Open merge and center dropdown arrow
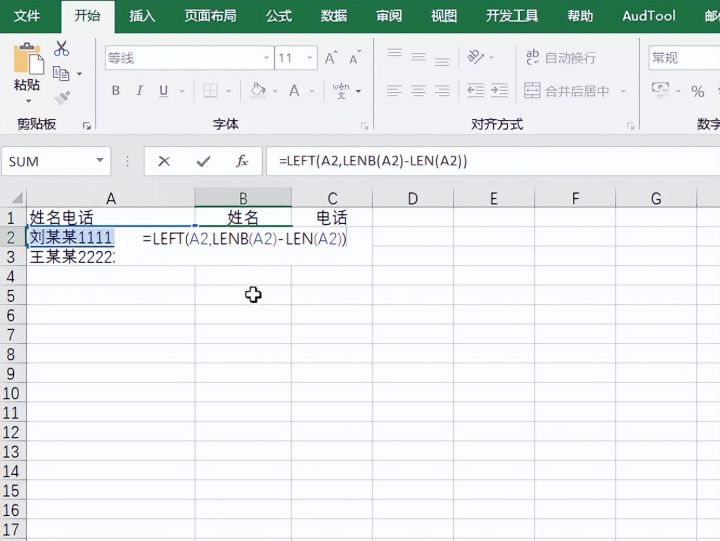 click(623, 91)
